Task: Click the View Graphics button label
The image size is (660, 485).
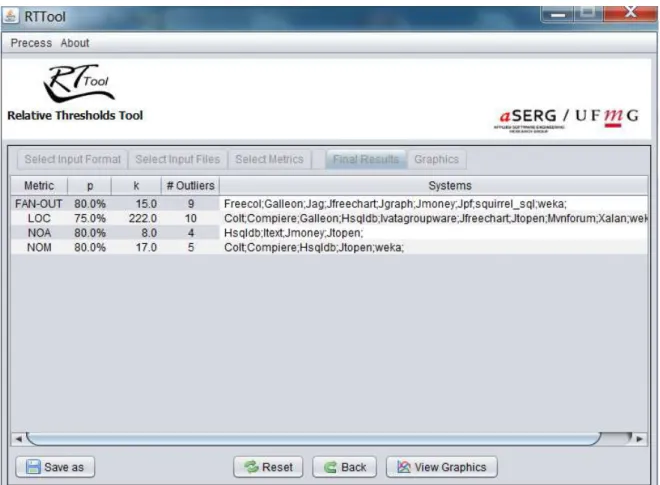Action: (450, 467)
